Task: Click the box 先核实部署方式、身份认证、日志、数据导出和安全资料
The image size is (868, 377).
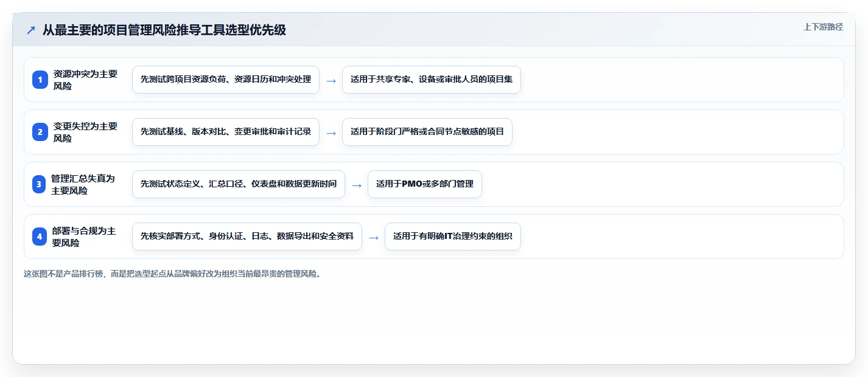Action: (x=247, y=237)
